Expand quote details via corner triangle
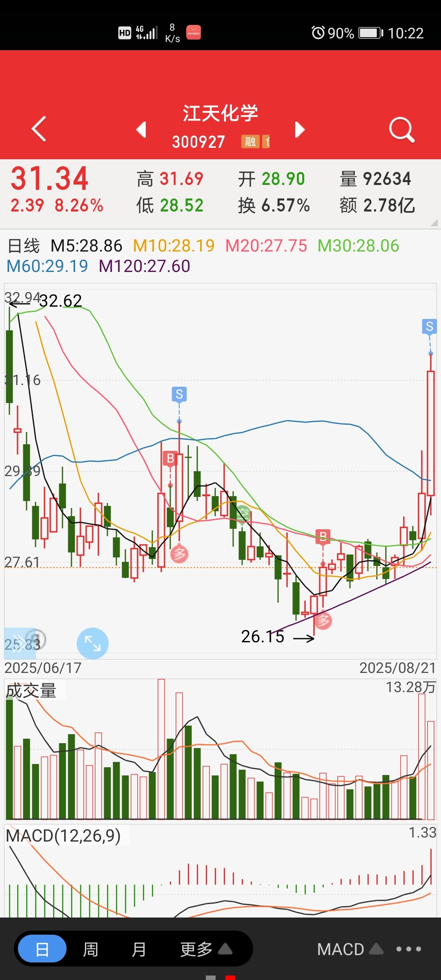441x980 pixels. 434,223
